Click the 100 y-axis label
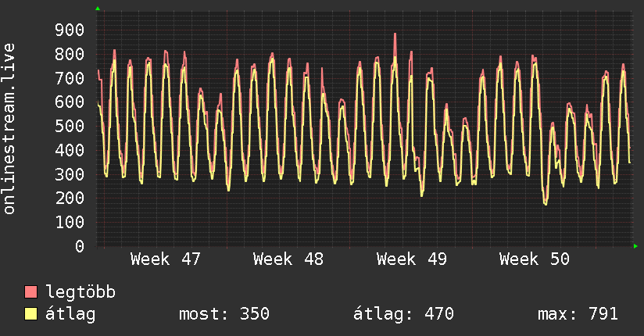Screen dimensions: 644x336 (x=70, y=222)
